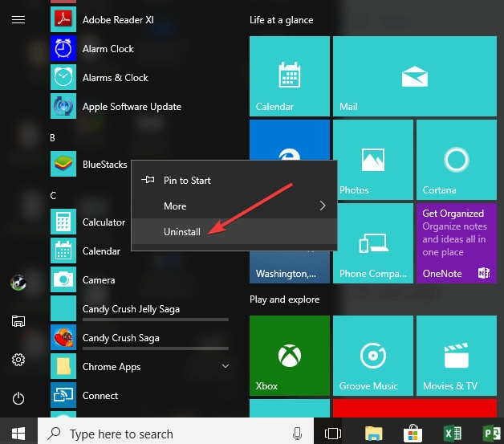Click the user account avatar
This screenshot has height=444, width=504.
pos(18,283)
